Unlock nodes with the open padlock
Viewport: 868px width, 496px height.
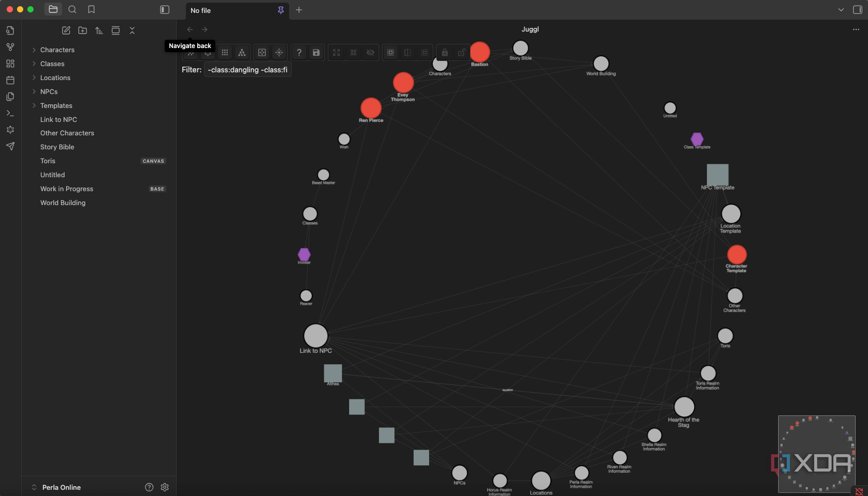(x=462, y=53)
